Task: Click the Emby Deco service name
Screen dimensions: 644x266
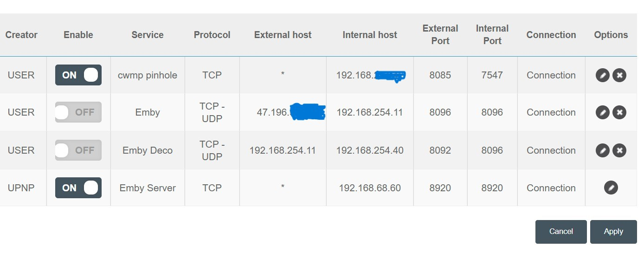Action: 148,150
